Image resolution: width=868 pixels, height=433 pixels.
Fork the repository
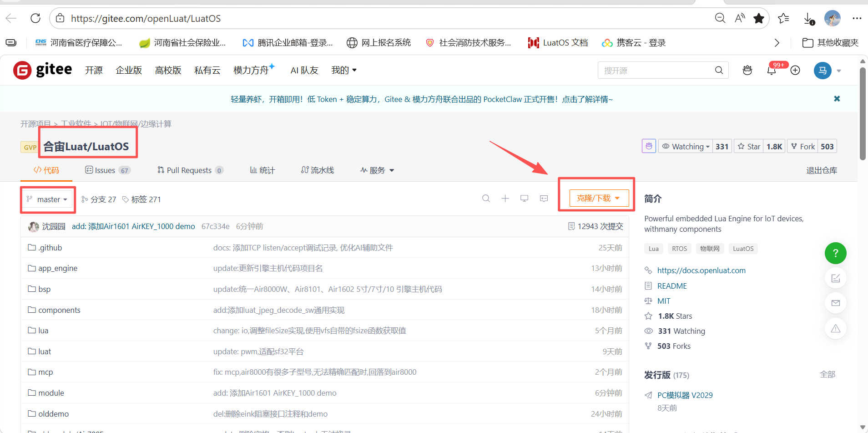(x=803, y=146)
